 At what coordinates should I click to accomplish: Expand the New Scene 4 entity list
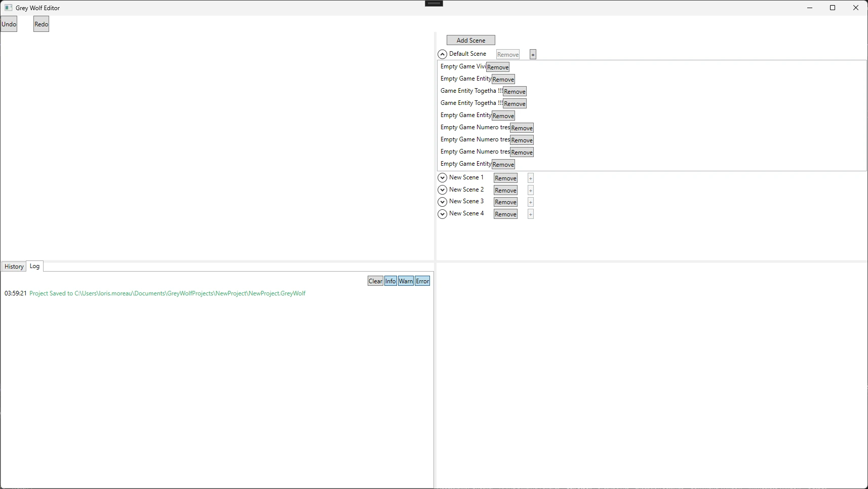point(442,214)
